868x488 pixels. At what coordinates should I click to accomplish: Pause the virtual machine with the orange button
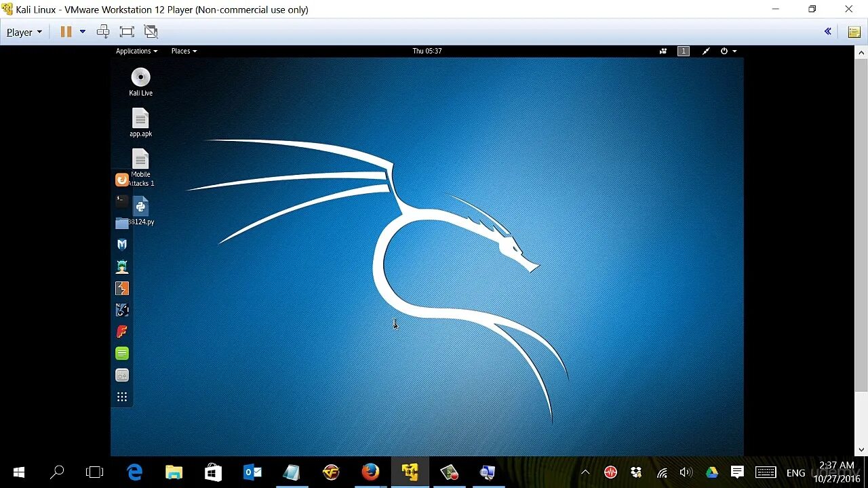[66, 31]
